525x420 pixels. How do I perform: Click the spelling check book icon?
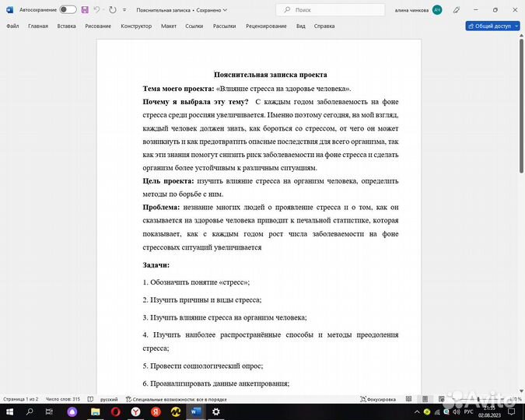[90, 399]
